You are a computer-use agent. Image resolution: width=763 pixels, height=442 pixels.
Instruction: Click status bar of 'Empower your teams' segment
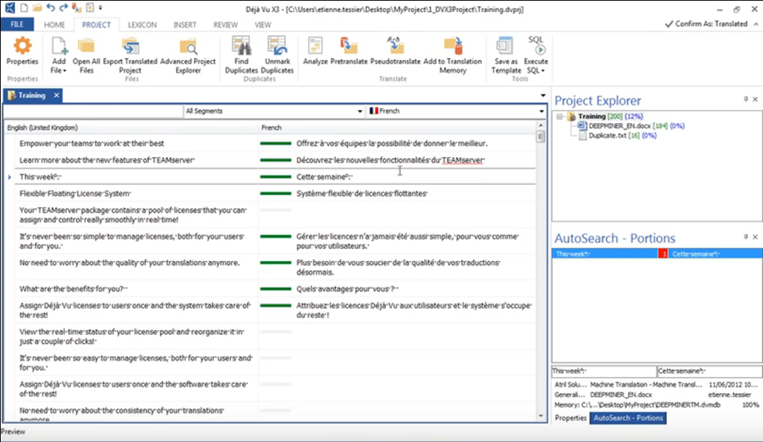coord(275,144)
